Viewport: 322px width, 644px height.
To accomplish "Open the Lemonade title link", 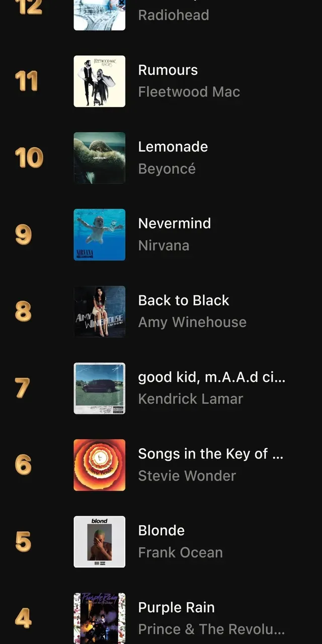I will (173, 147).
